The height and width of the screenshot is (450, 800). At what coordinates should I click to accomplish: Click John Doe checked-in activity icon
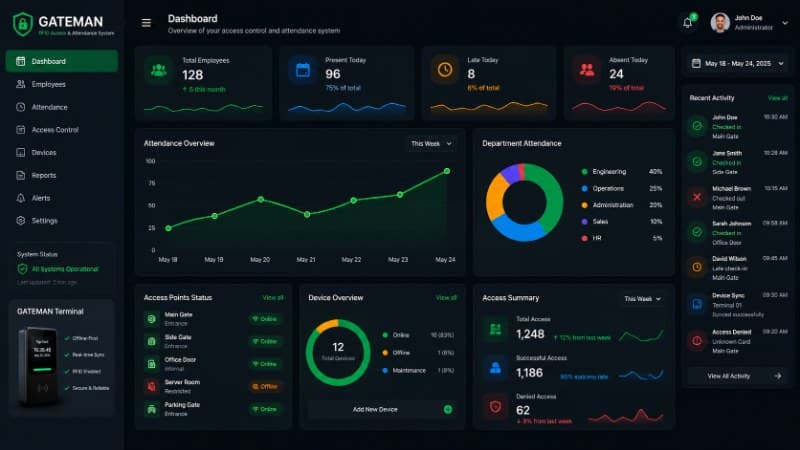pyautogui.click(x=697, y=126)
